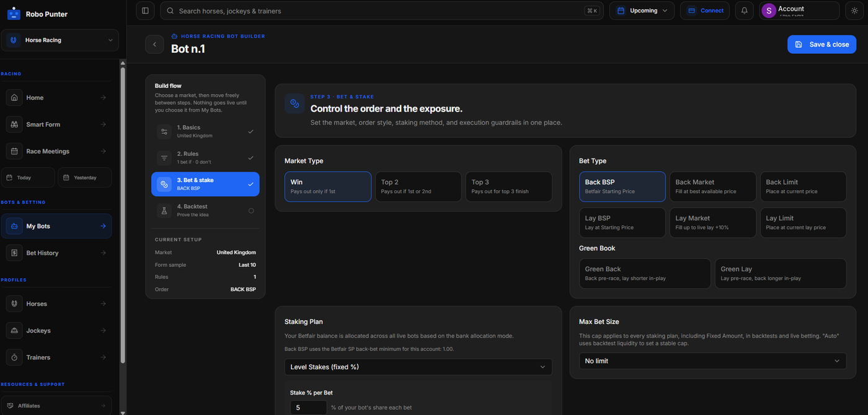868x415 pixels.
Task: Open the Bet History receipt icon
Action: (x=15, y=253)
